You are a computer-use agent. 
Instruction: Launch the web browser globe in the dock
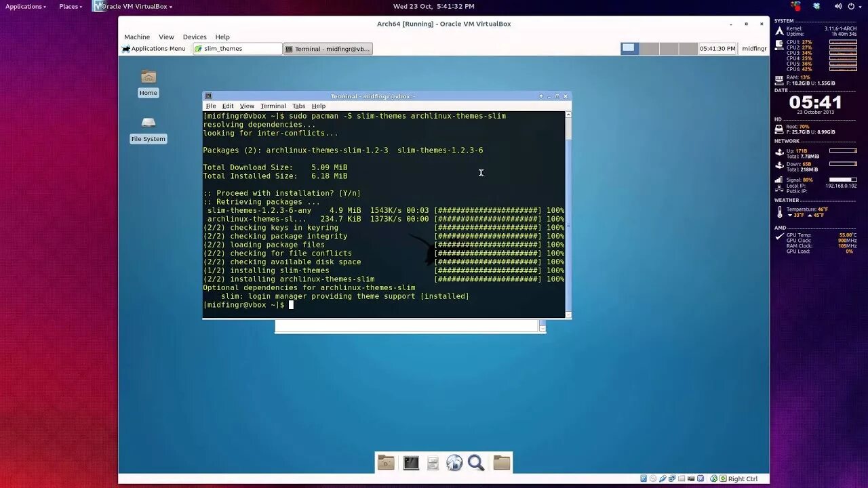(454, 463)
